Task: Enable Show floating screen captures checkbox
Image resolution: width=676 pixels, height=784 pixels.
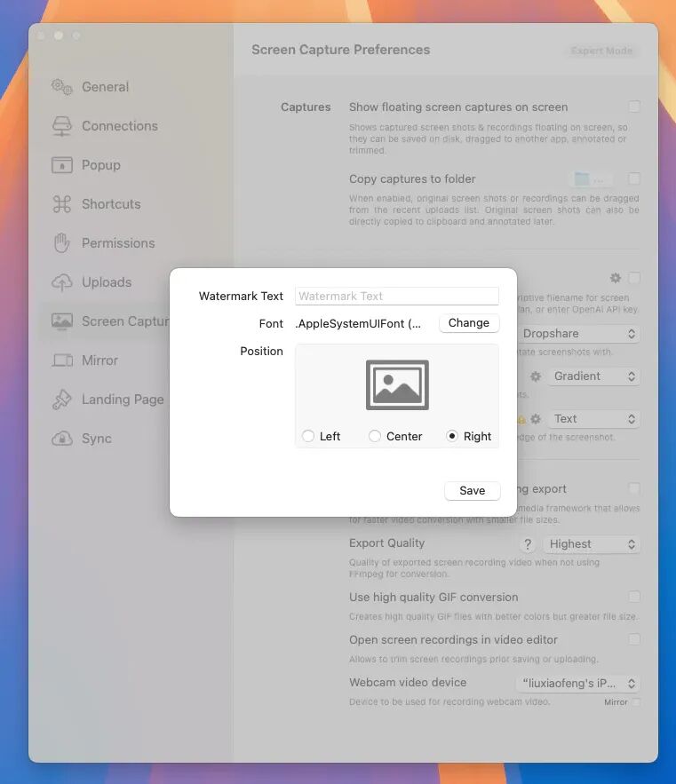Action: click(x=634, y=107)
